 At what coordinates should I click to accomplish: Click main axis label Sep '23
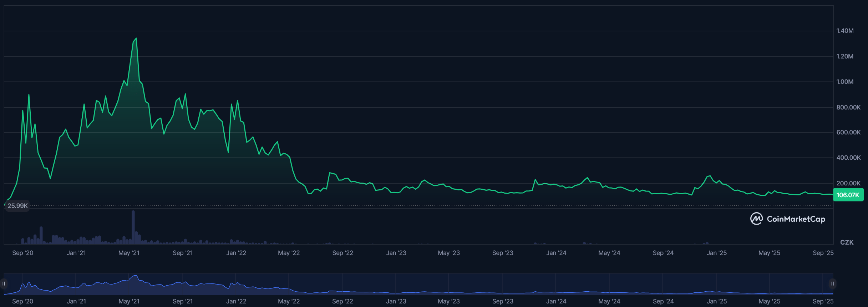click(x=503, y=253)
